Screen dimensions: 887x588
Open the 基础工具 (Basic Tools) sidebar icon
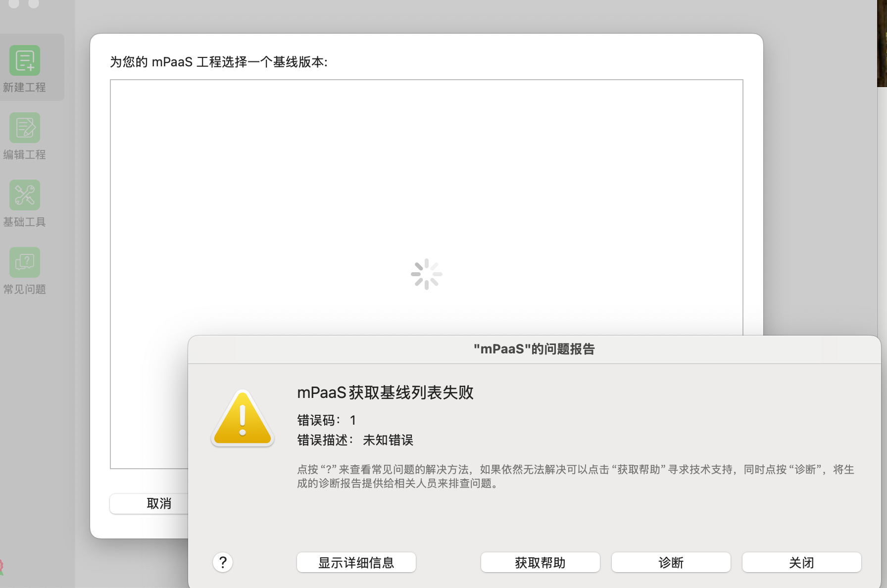[25, 195]
